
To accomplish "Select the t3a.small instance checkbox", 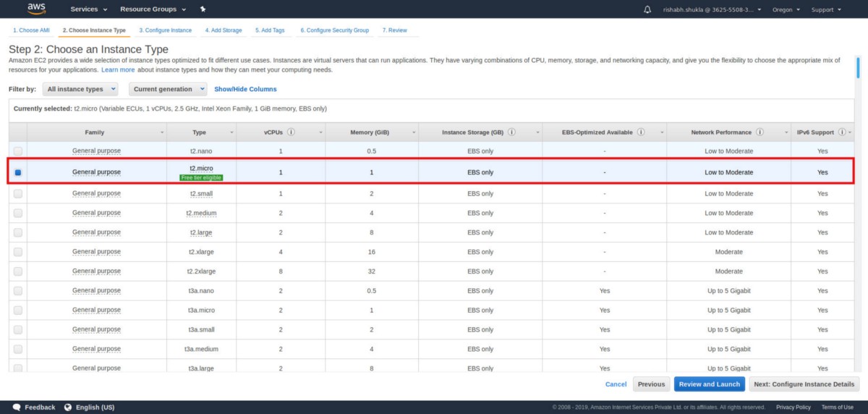I will 18,329.
